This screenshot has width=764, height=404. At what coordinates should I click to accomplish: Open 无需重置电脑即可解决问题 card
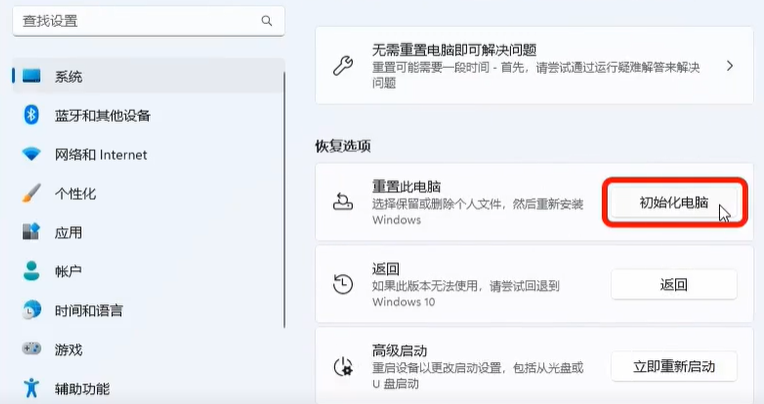point(535,66)
